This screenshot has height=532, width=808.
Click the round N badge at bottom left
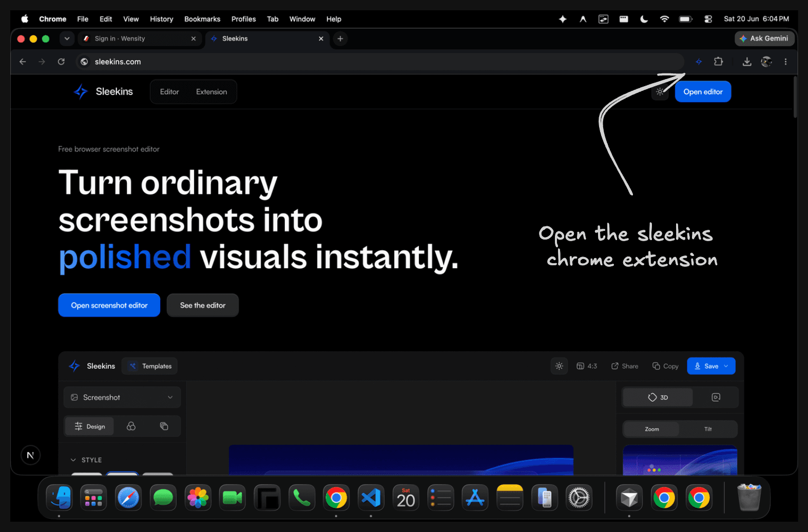click(30, 455)
